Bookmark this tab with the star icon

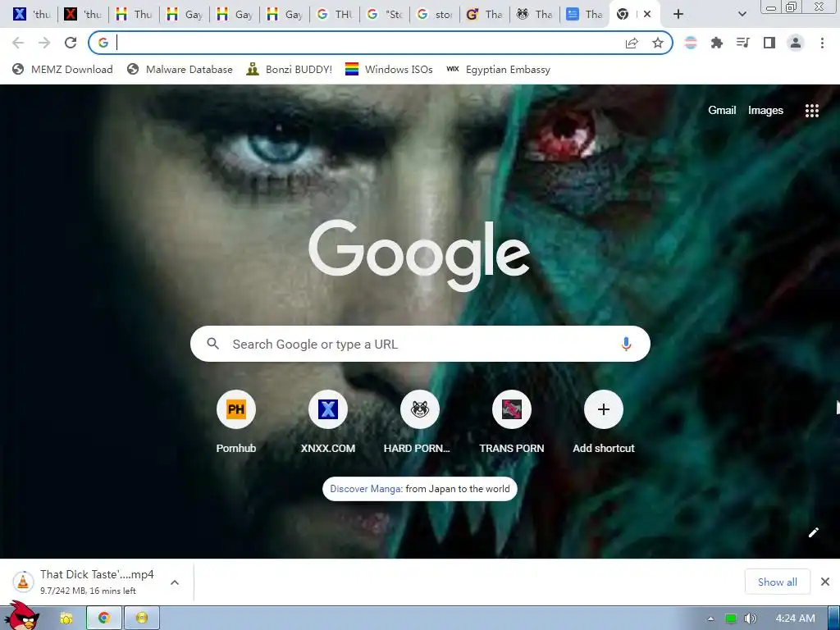point(658,43)
